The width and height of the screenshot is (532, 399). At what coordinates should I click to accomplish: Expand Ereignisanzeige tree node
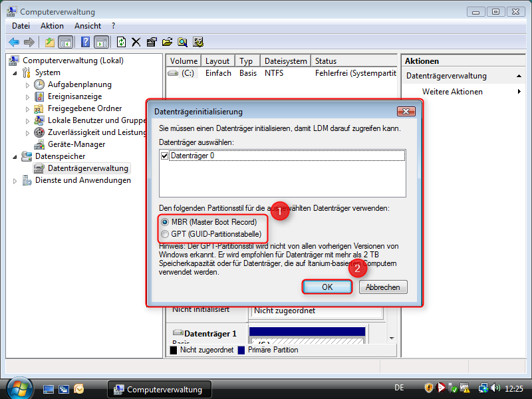point(27,97)
